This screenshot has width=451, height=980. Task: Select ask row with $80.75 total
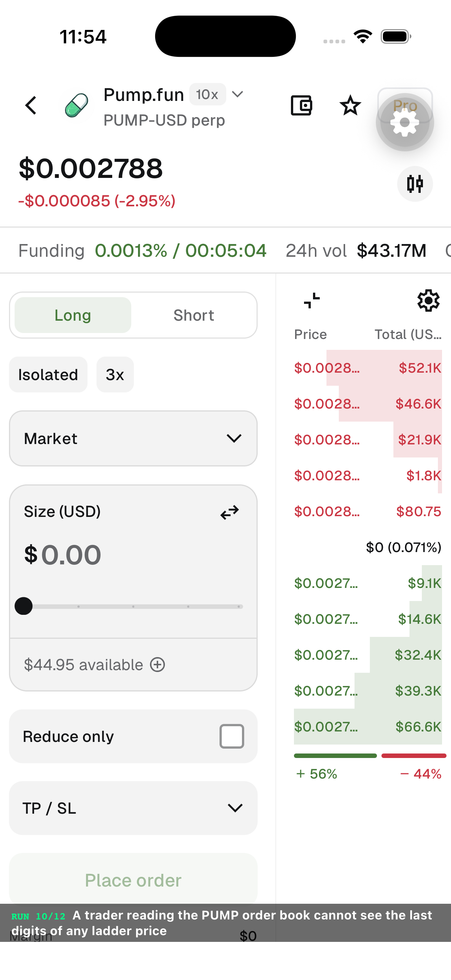pos(368,511)
